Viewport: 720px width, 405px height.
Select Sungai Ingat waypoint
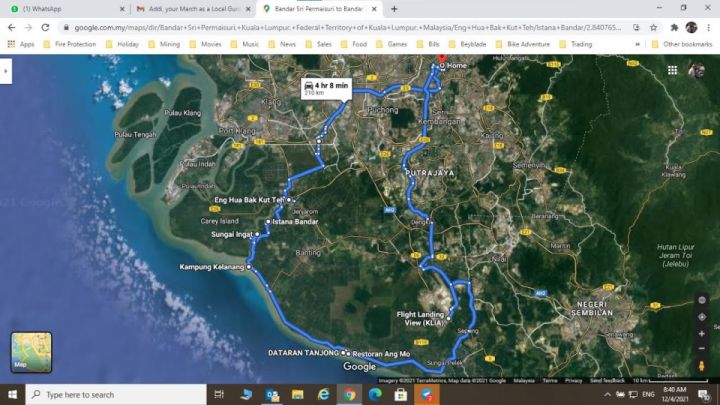coord(257,234)
